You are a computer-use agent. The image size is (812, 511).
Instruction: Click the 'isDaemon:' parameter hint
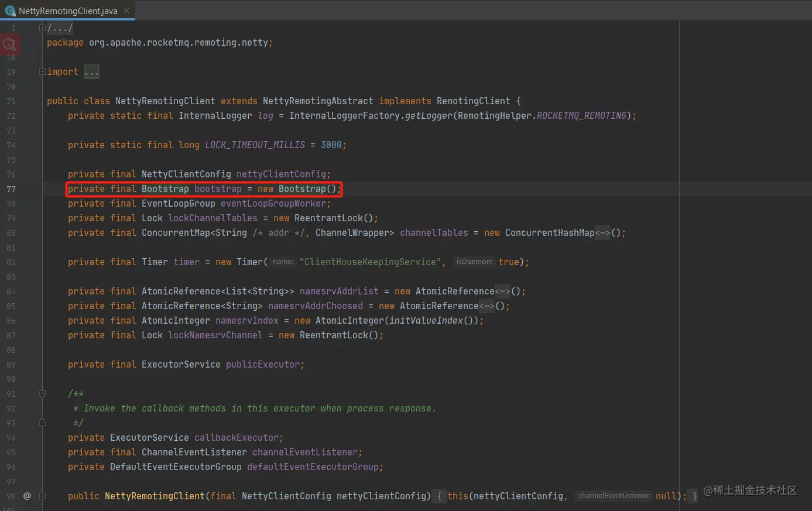coord(474,262)
